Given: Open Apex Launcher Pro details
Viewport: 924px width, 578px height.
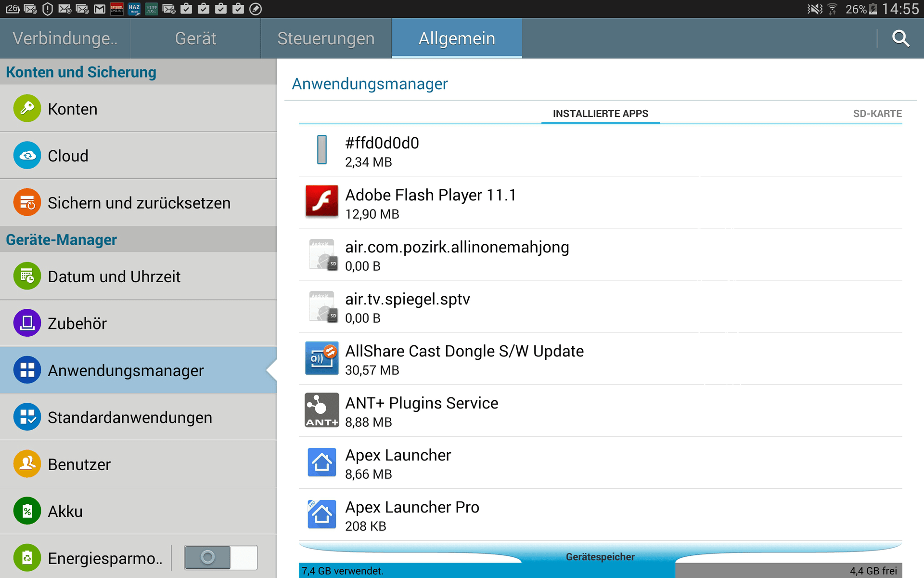Looking at the screenshot, I should 600,514.
